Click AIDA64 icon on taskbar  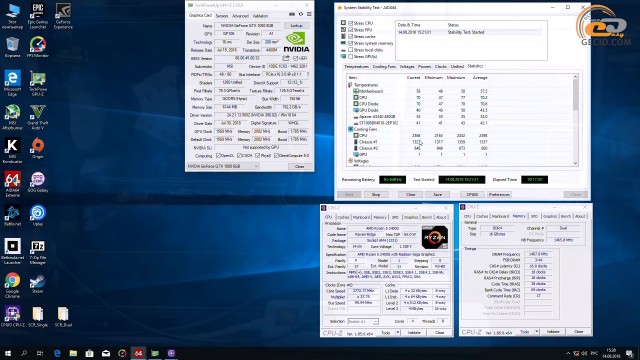coord(138,353)
